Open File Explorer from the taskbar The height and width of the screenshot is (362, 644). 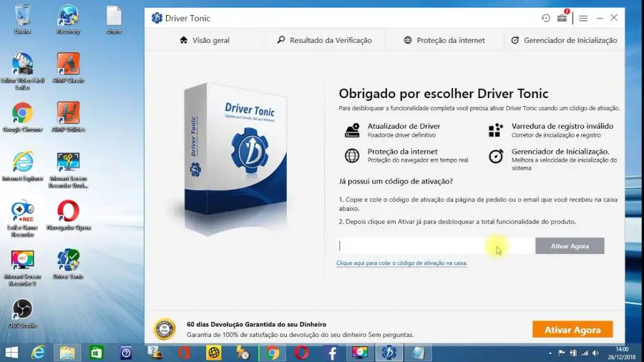(x=67, y=353)
